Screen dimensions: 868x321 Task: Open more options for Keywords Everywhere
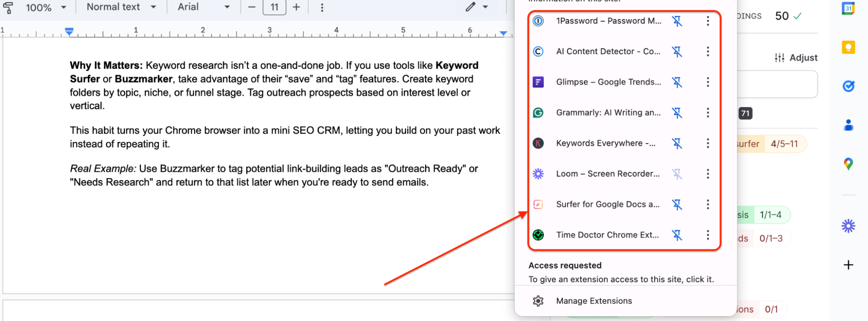708,143
